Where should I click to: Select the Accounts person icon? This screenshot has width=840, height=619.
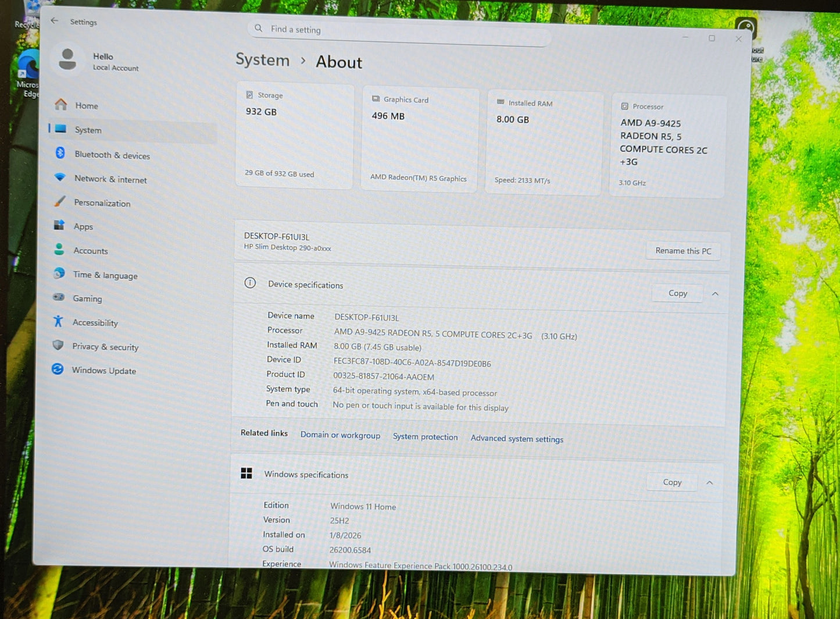click(59, 249)
